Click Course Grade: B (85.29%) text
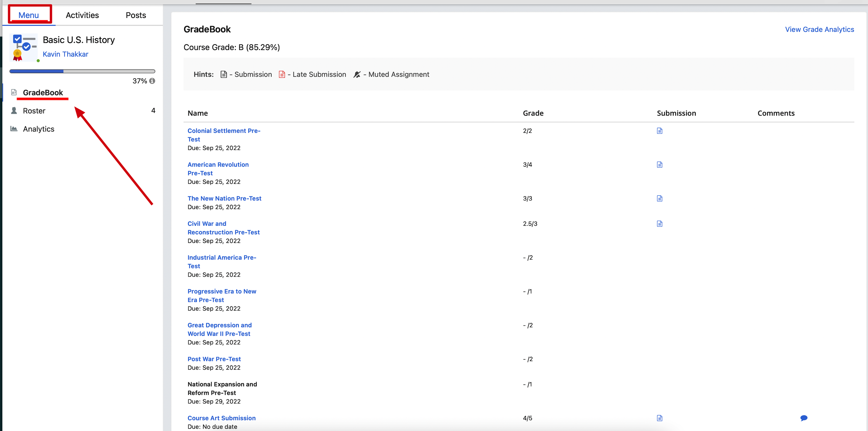This screenshot has width=868, height=431. coord(232,48)
